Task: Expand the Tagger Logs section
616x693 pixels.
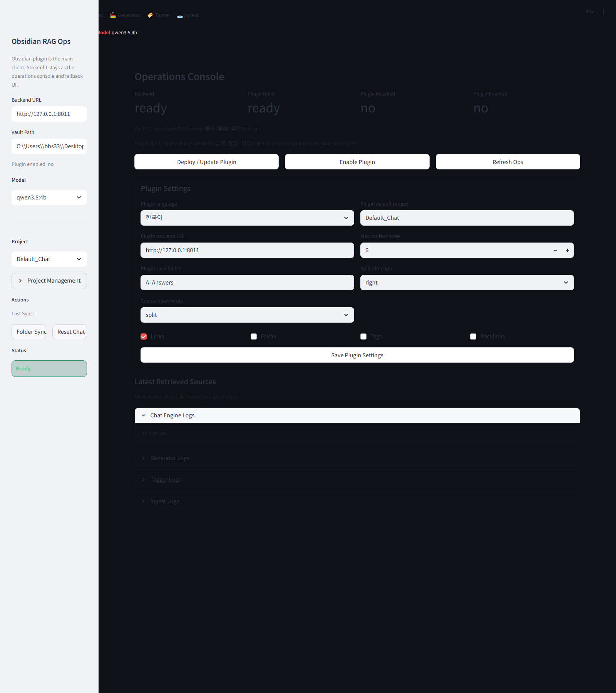Action: [x=357, y=479]
